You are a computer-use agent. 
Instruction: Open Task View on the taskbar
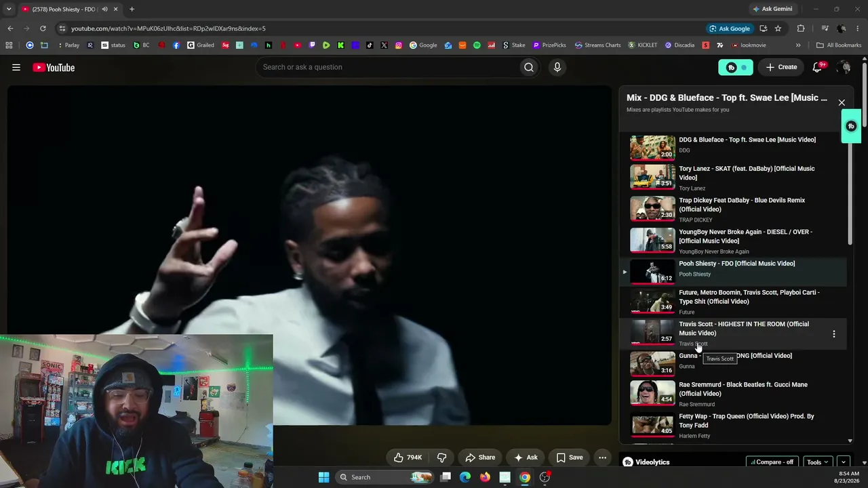click(446, 477)
